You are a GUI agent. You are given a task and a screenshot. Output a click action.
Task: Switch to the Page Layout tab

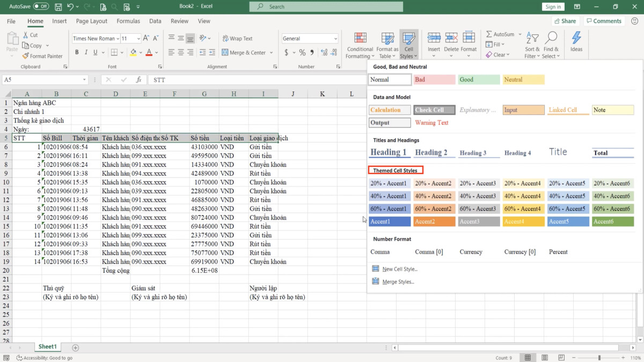pos(92,21)
